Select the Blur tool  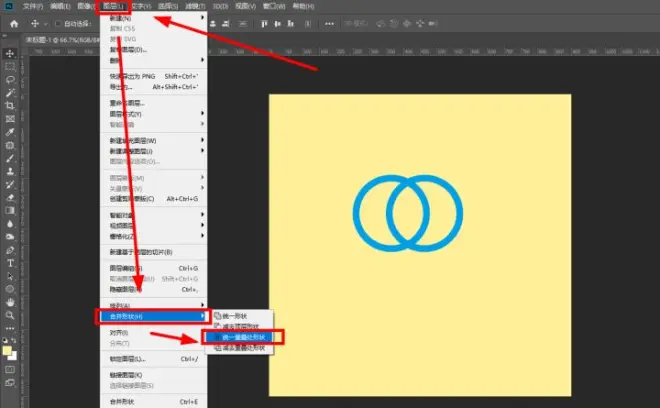10,224
